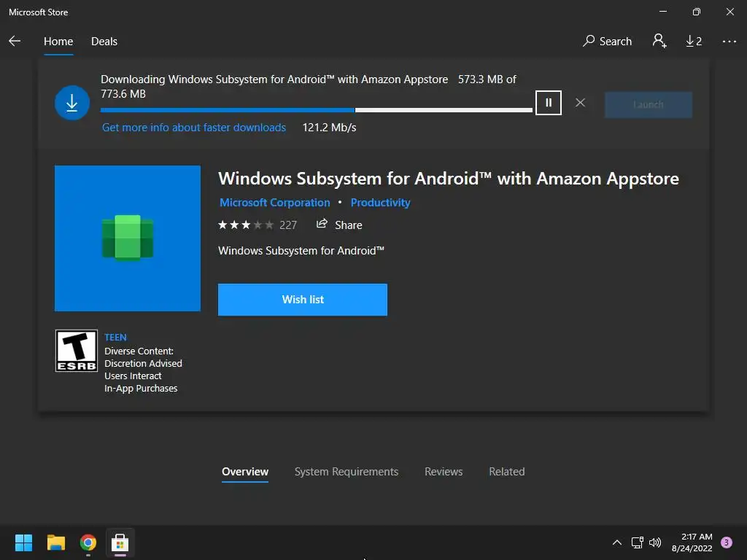Click the circular download status icon
747x560 pixels.
[x=72, y=103]
